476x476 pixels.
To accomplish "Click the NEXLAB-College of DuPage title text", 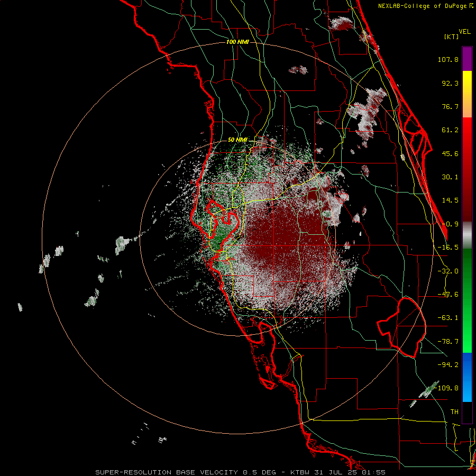I will (423, 6).
